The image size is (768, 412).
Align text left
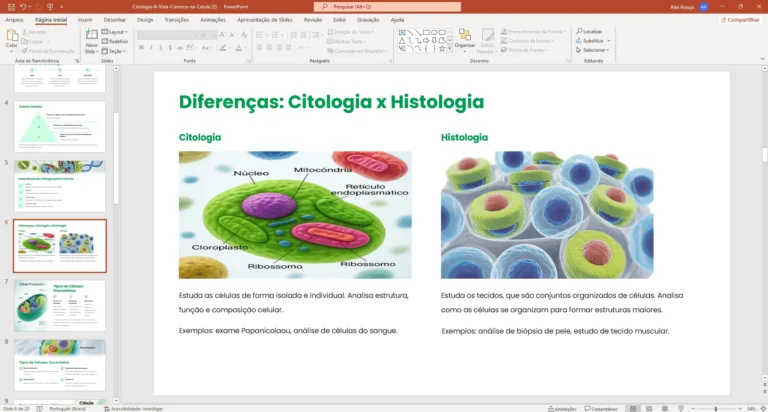(x=260, y=48)
